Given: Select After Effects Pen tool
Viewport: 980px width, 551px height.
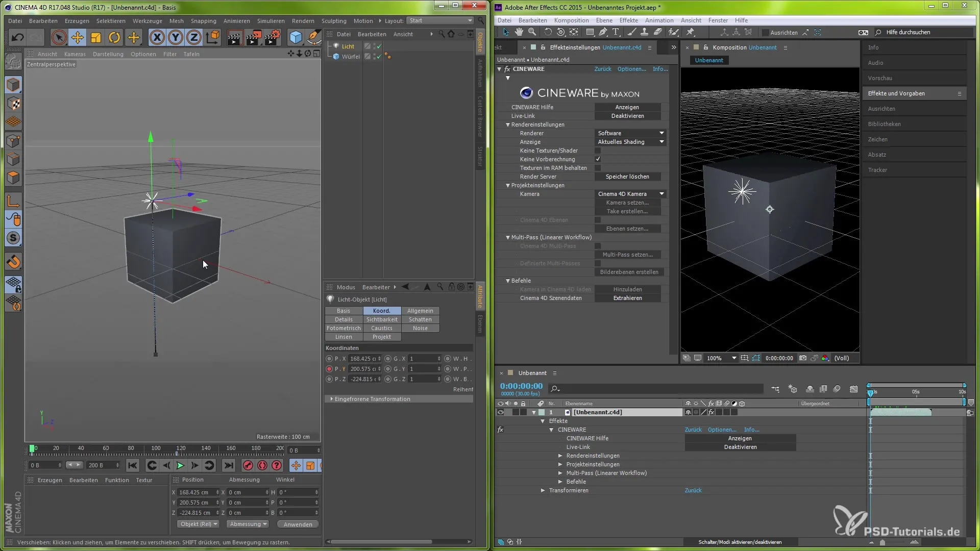Looking at the screenshot, I should [603, 32].
